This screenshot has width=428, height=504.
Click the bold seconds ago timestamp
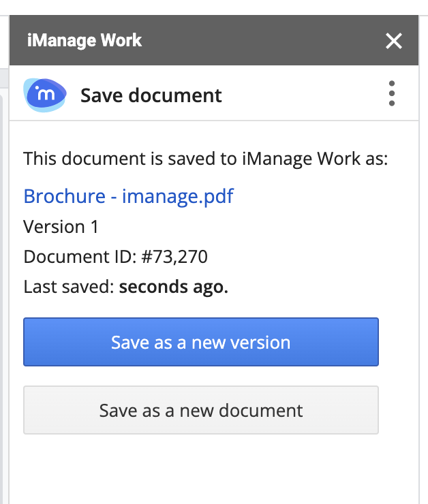173,287
